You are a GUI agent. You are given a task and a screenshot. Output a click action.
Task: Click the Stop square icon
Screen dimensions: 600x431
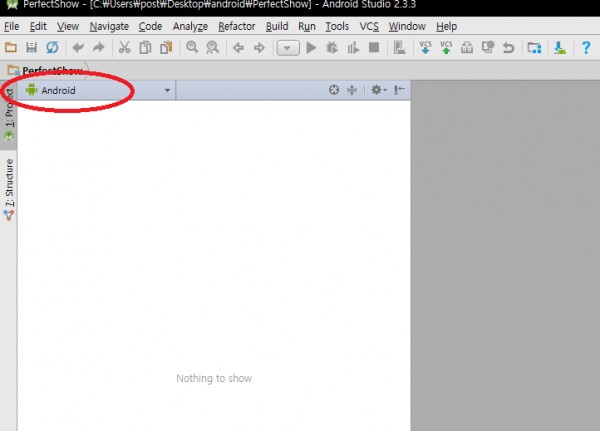coord(374,47)
